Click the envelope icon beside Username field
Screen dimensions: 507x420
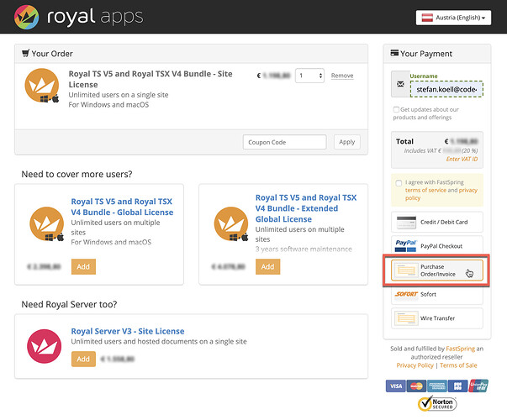pyautogui.click(x=399, y=84)
